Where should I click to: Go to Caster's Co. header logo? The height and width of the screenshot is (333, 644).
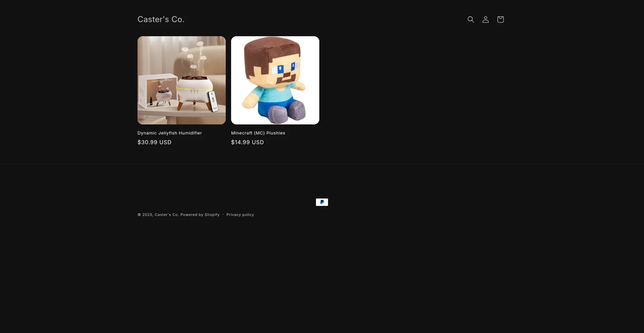point(161,19)
